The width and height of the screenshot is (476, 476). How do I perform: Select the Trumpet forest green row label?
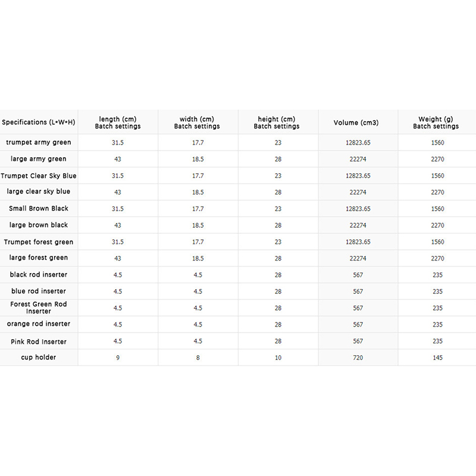[39, 242]
